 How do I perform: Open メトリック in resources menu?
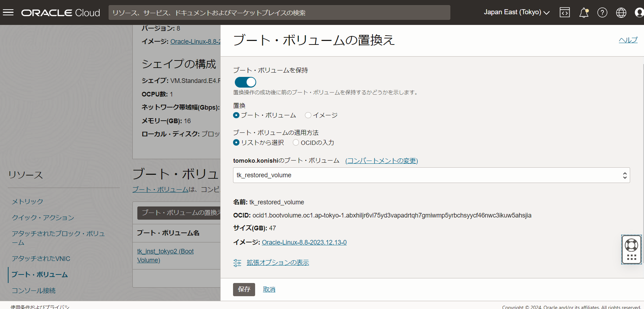(x=27, y=201)
